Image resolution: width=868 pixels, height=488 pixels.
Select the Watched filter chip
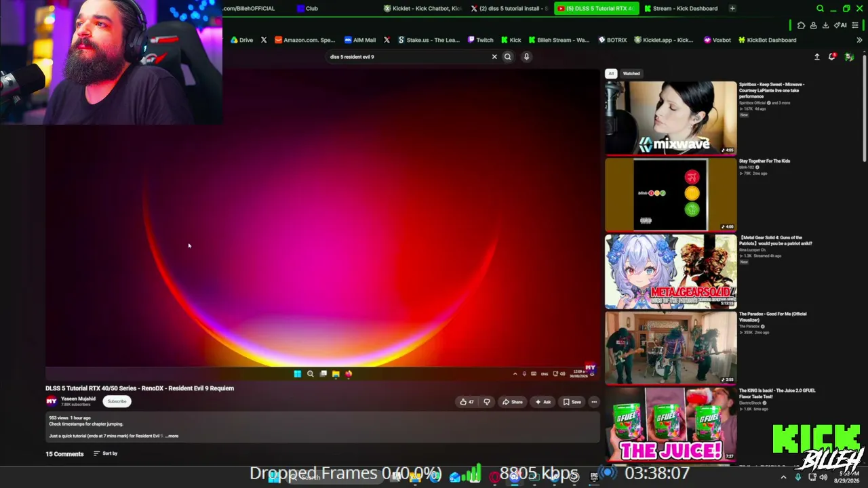coord(631,73)
